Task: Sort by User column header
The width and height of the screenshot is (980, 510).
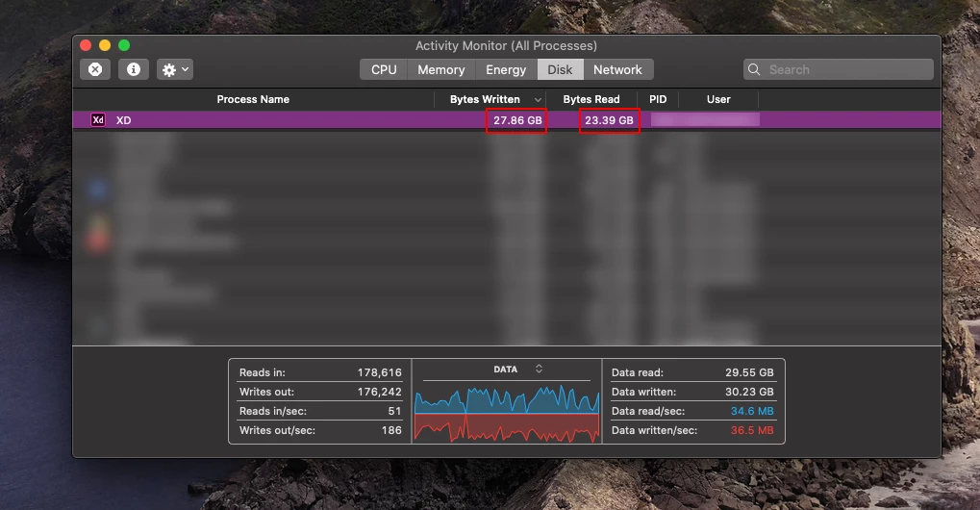Action: pyautogui.click(x=718, y=99)
